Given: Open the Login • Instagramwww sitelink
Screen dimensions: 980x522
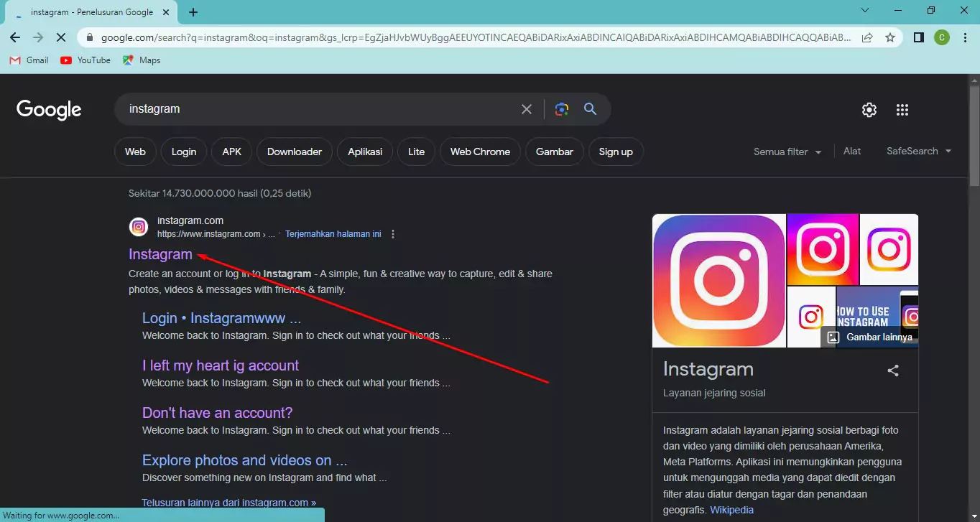Looking at the screenshot, I should [x=221, y=318].
